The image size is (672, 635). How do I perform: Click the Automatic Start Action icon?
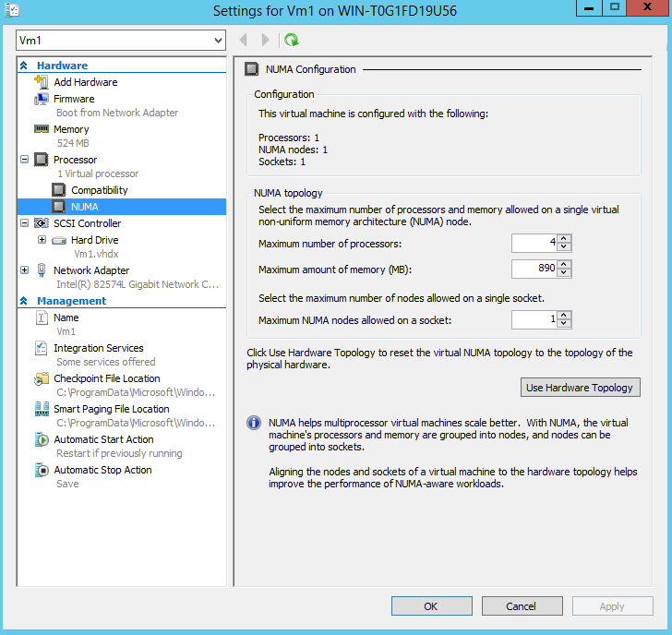click(x=42, y=439)
